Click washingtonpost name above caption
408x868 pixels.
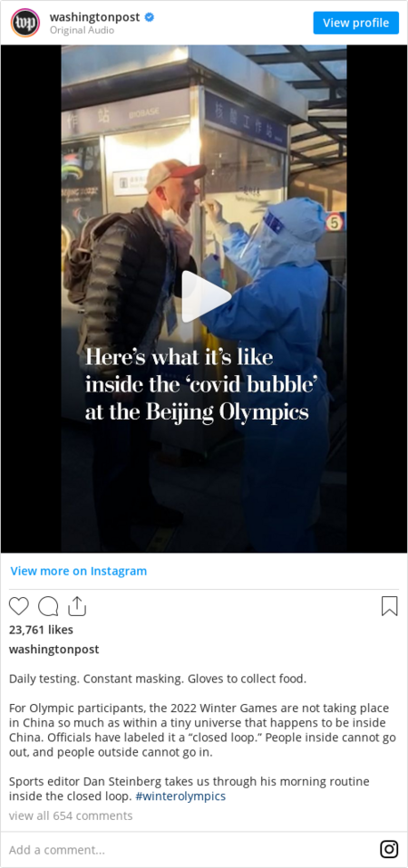54,650
